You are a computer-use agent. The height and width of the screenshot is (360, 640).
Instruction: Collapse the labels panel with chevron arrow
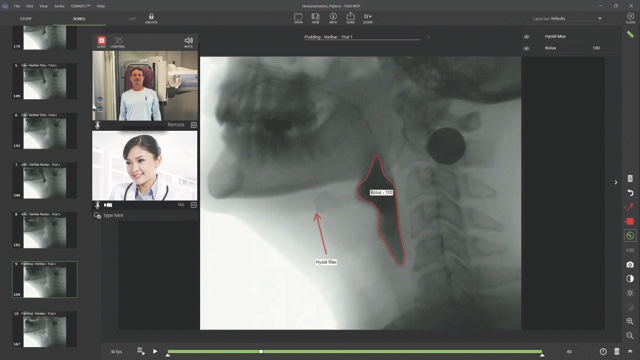click(616, 182)
